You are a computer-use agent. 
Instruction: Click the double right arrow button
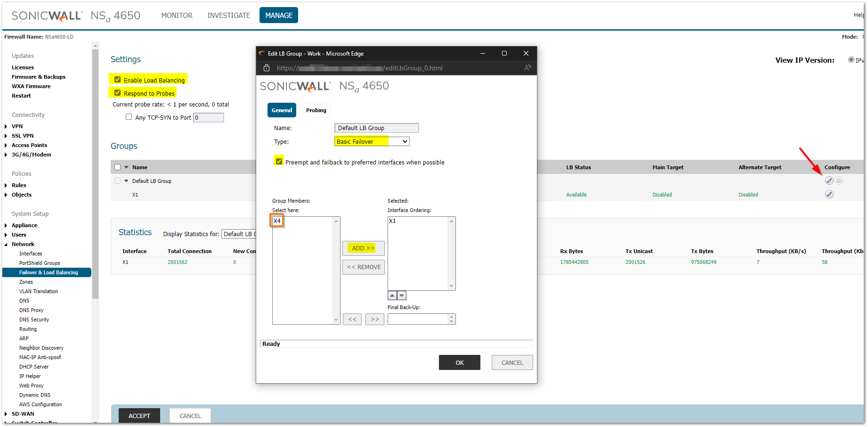click(375, 319)
